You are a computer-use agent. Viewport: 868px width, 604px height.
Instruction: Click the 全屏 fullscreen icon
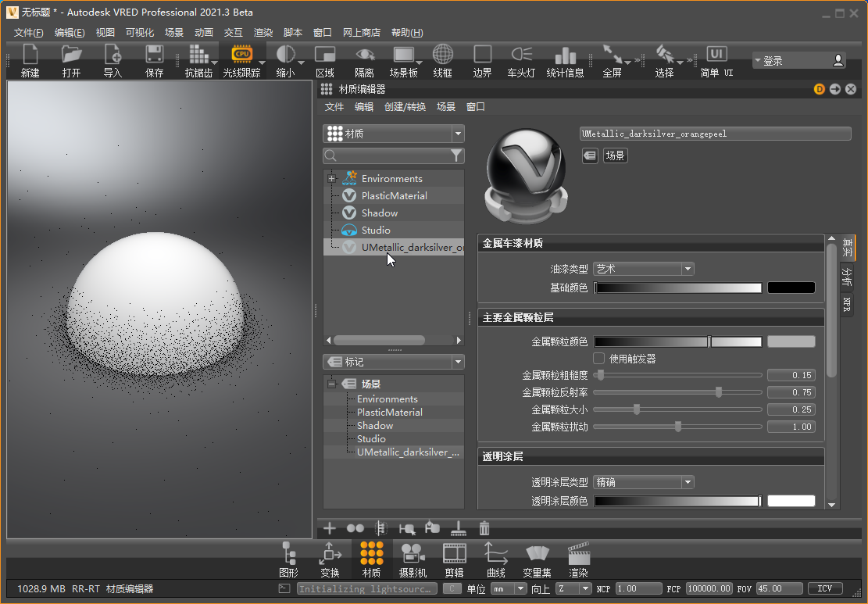tap(613, 54)
